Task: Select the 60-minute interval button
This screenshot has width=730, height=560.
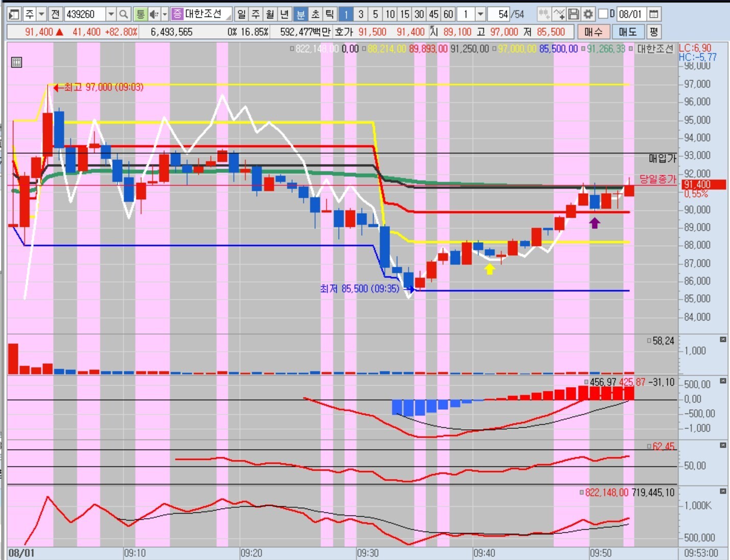Action: point(449,14)
